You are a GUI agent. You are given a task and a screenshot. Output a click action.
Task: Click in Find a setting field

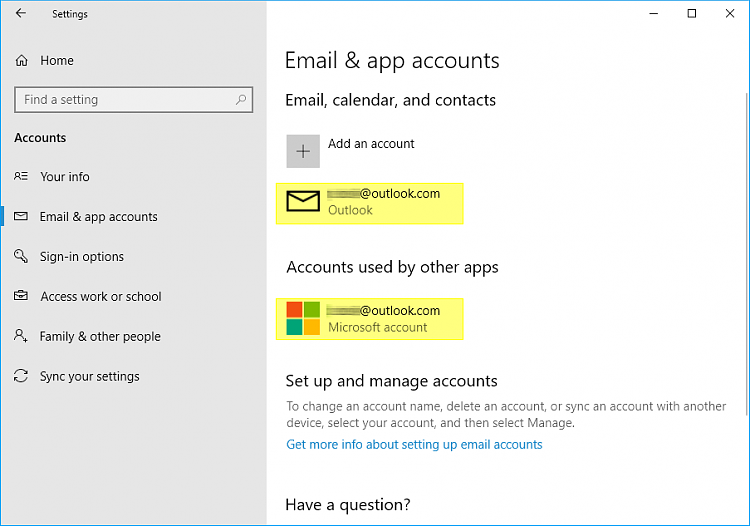[x=133, y=99]
